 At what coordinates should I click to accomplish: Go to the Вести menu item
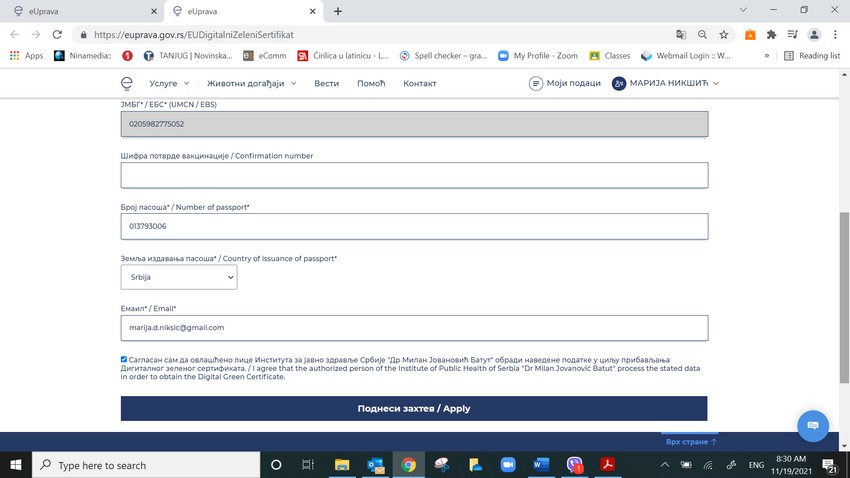[326, 83]
